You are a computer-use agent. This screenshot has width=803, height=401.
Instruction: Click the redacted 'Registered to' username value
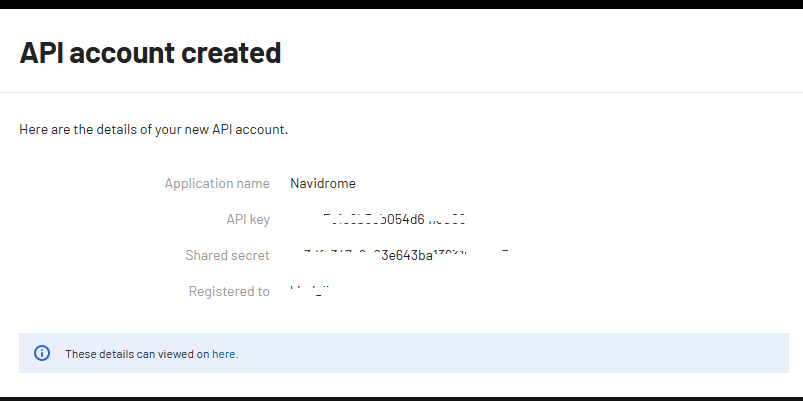[x=308, y=291]
